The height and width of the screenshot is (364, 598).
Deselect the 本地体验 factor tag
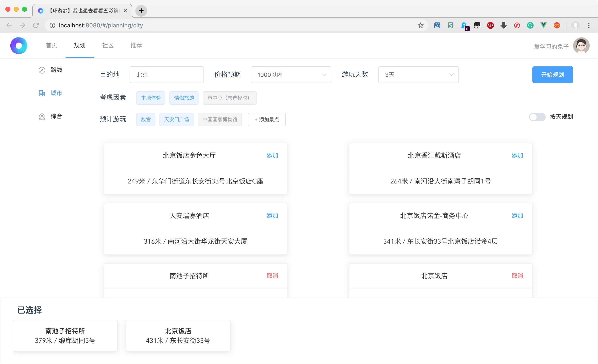click(x=151, y=98)
